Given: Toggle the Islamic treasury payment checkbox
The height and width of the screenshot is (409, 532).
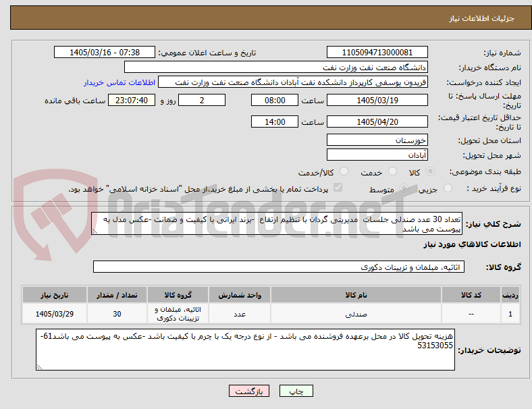Looking at the screenshot, I should [338, 188].
